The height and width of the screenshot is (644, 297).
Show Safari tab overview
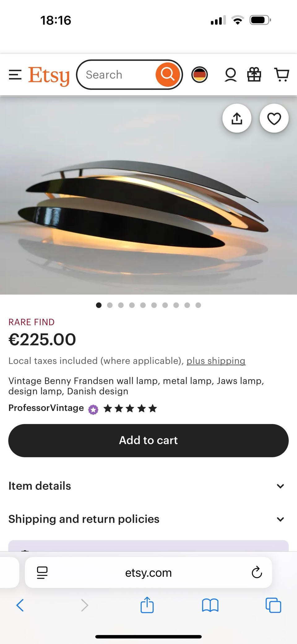273,605
